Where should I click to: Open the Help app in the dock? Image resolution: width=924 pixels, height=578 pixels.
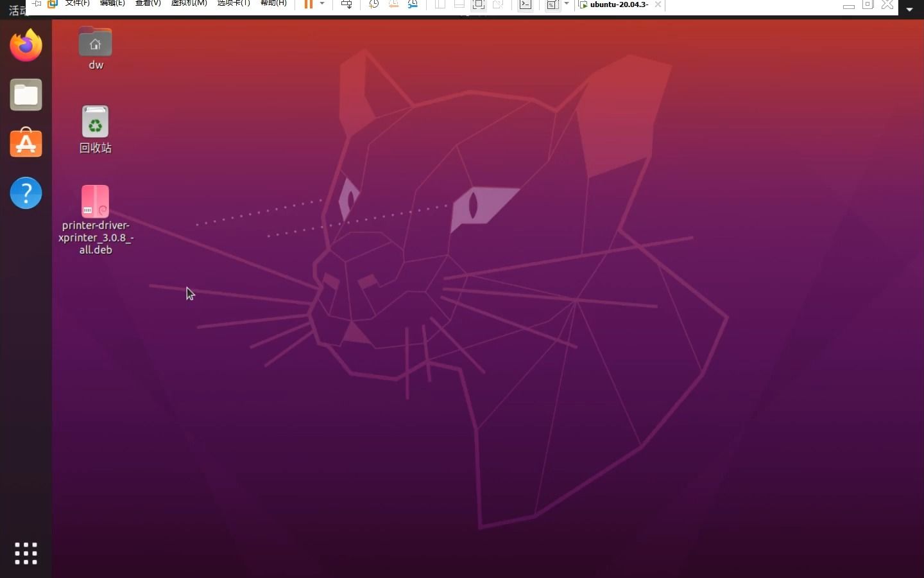[x=26, y=193]
